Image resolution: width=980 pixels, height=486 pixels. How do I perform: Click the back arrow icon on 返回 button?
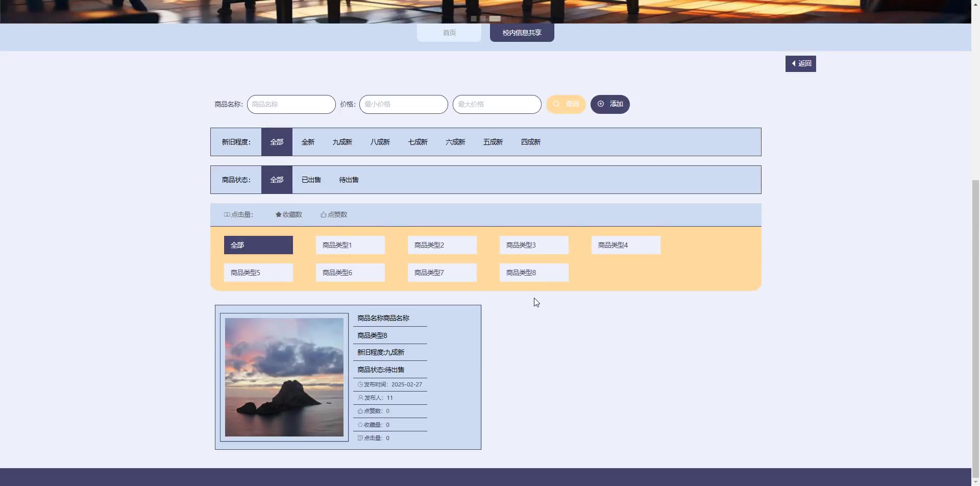coord(794,63)
